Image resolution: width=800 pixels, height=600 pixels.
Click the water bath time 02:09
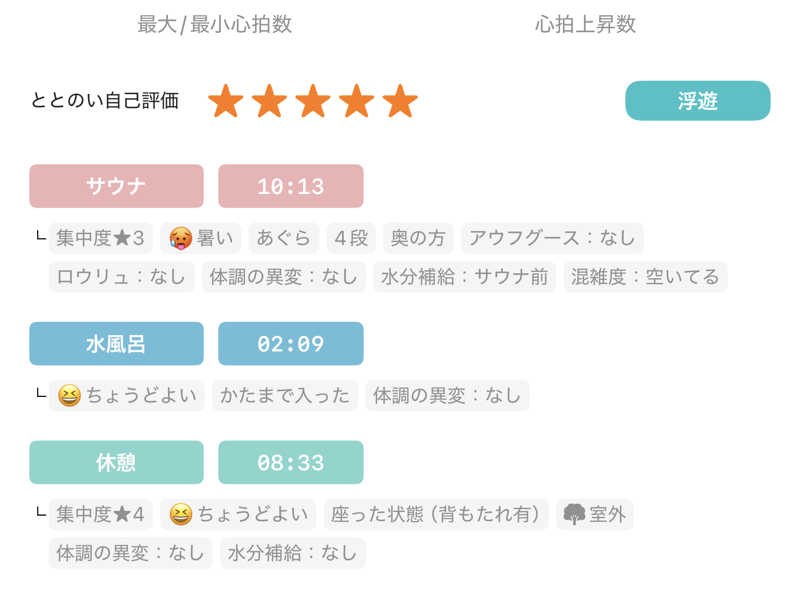[x=290, y=344]
